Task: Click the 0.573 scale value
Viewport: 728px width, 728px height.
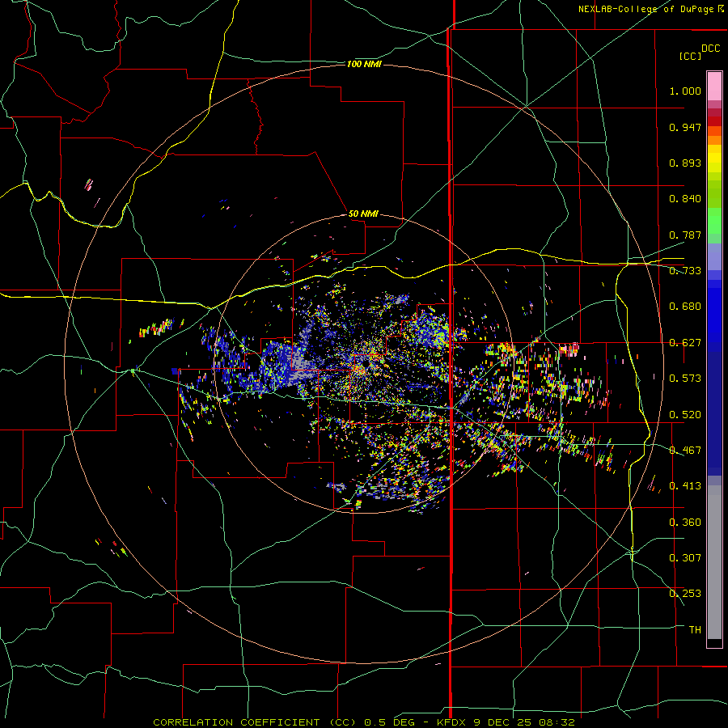Action: pyautogui.click(x=685, y=379)
